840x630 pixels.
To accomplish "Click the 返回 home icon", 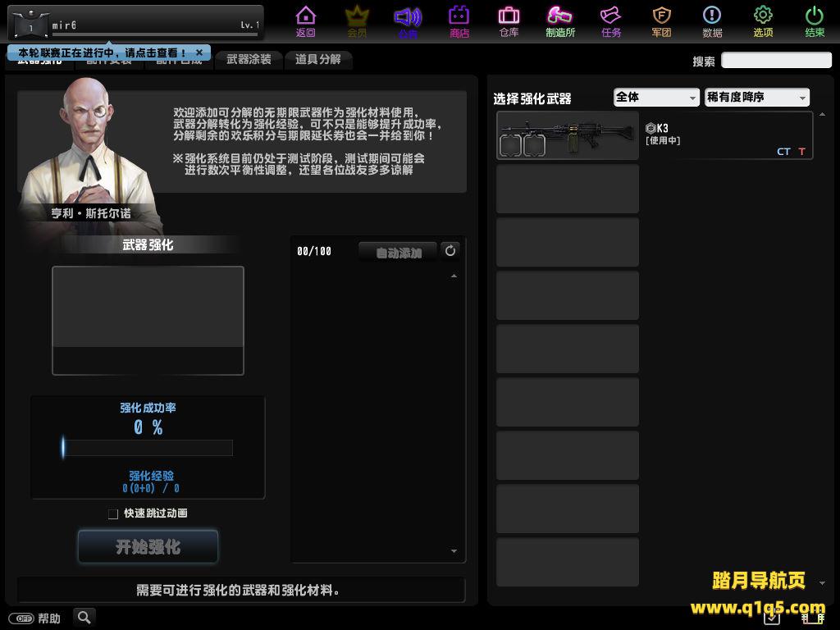I will pos(306,21).
